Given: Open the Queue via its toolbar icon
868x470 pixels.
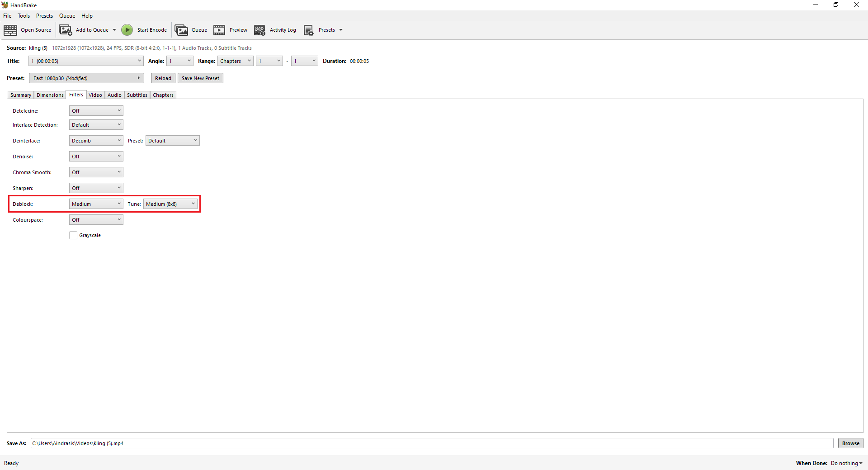Looking at the screenshot, I should tap(181, 30).
